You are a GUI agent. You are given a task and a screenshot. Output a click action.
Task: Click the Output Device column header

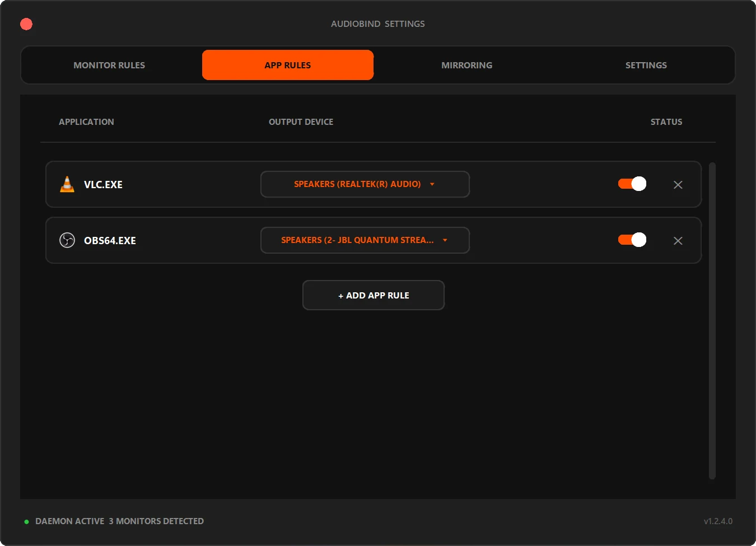point(301,122)
